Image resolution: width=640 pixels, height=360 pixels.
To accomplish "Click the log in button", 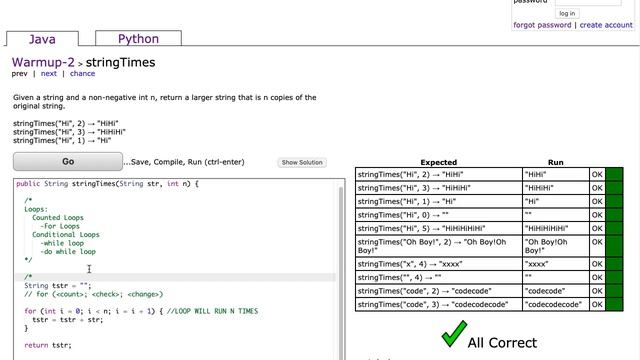I will point(567,13).
